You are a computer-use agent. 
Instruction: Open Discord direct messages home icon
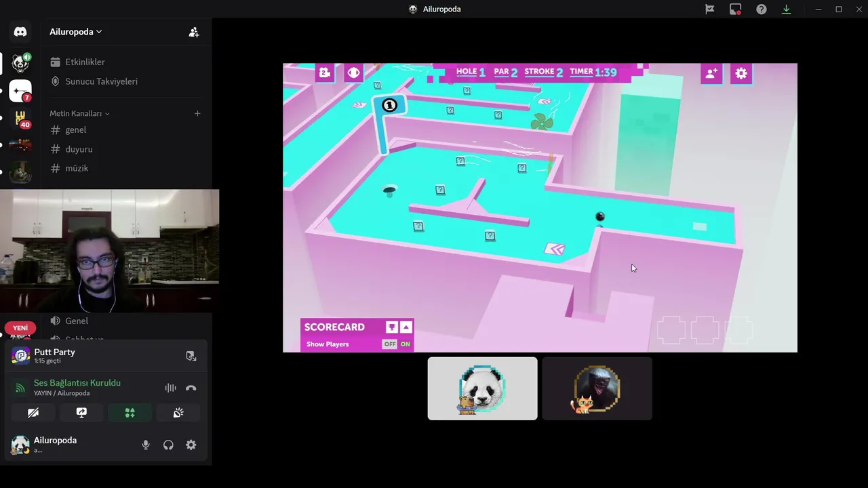[x=20, y=32]
